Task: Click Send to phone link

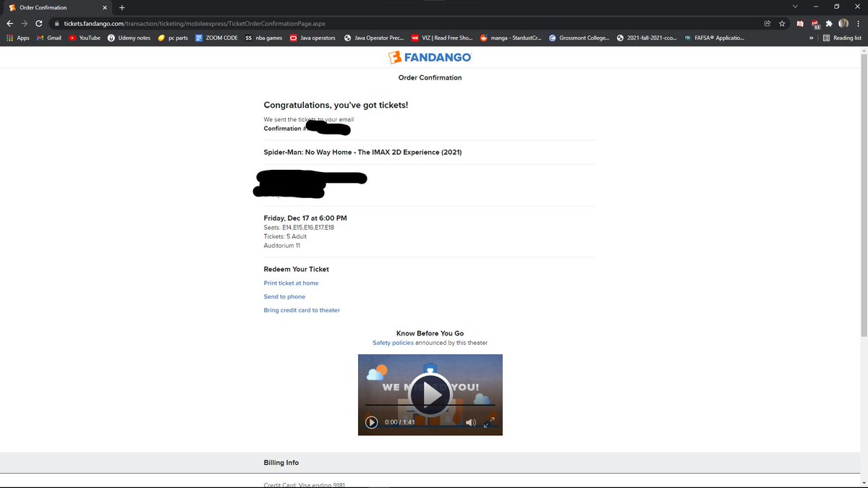Action: (x=284, y=297)
